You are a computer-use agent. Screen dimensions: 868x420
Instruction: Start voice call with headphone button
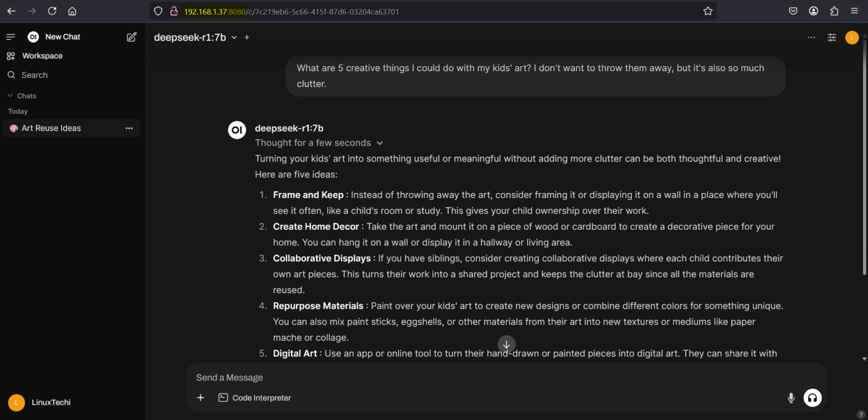tap(813, 398)
